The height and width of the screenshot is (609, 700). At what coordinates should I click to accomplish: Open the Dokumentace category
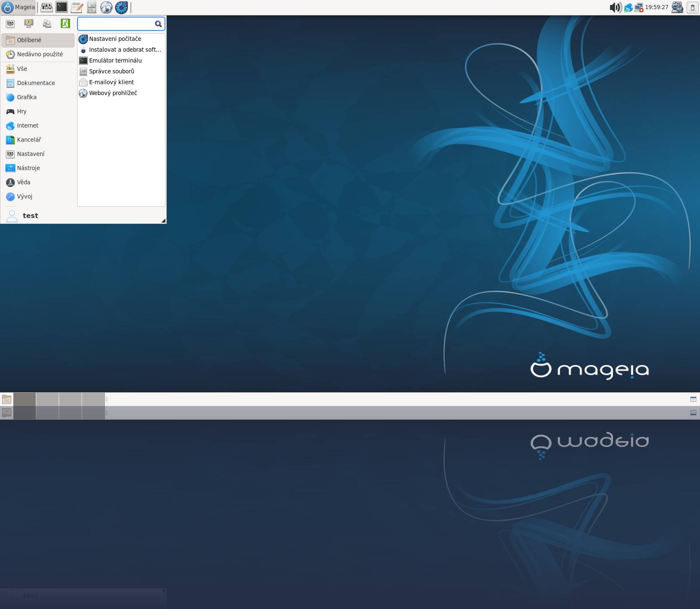pos(38,83)
